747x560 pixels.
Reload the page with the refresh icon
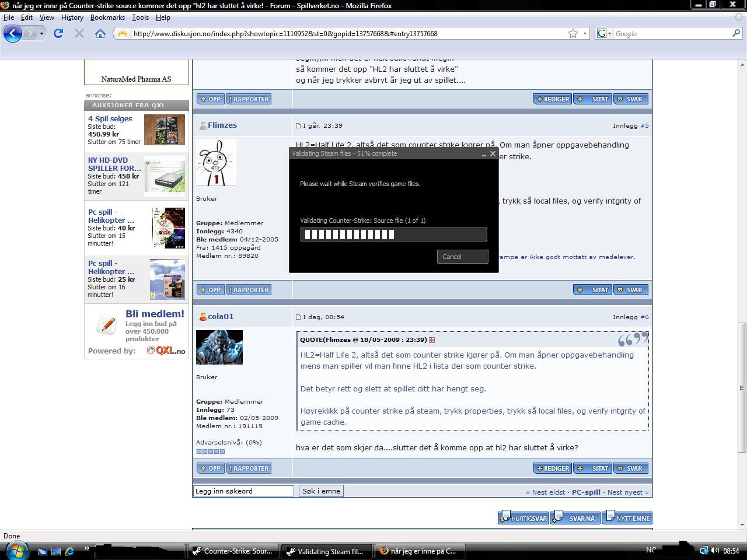pyautogui.click(x=58, y=33)
